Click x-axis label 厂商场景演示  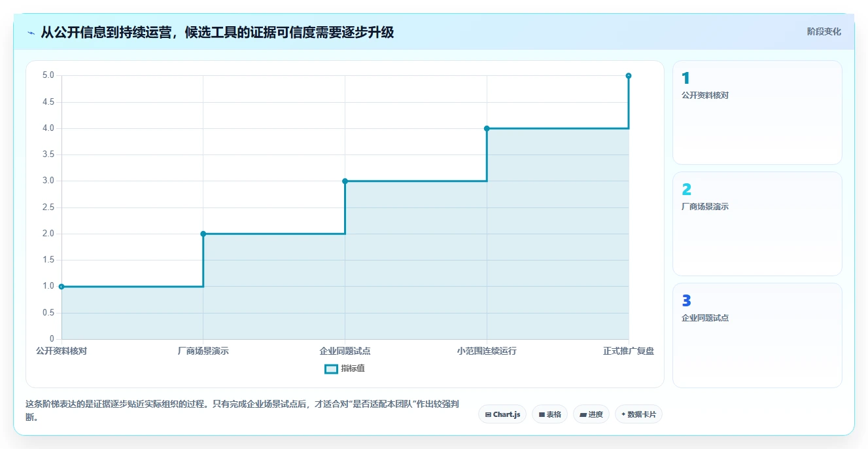pos(203,351)
